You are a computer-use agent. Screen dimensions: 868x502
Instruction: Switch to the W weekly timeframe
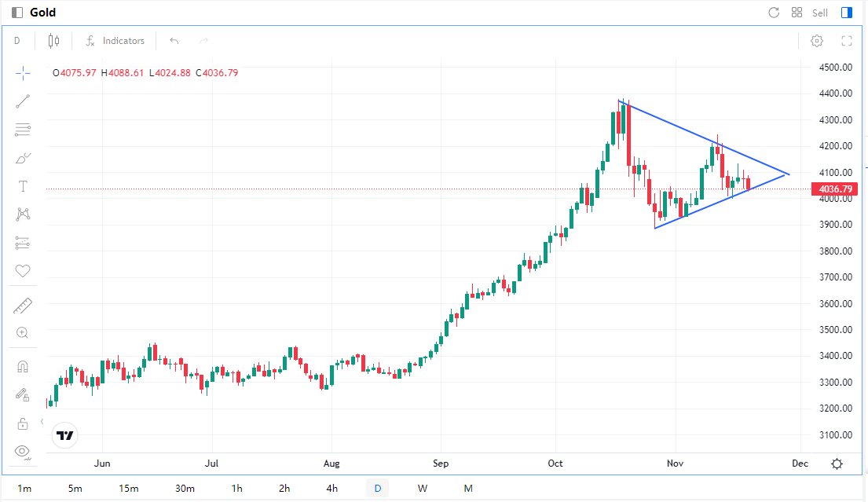click(x=423, y=489)
